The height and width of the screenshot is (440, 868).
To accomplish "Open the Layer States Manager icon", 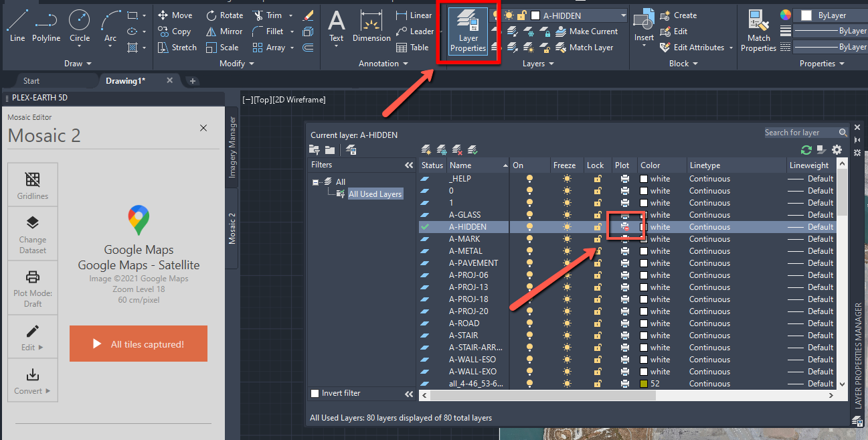I will pos(351,150).
